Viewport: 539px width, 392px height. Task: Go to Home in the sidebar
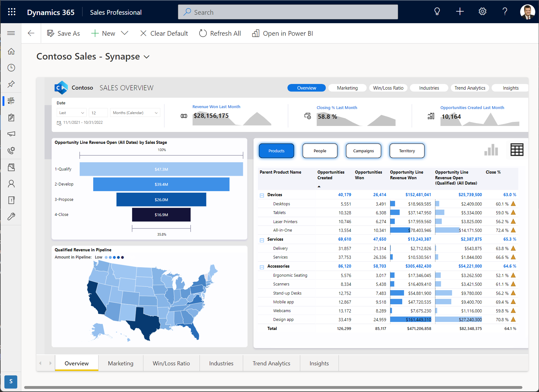(11, 51)
